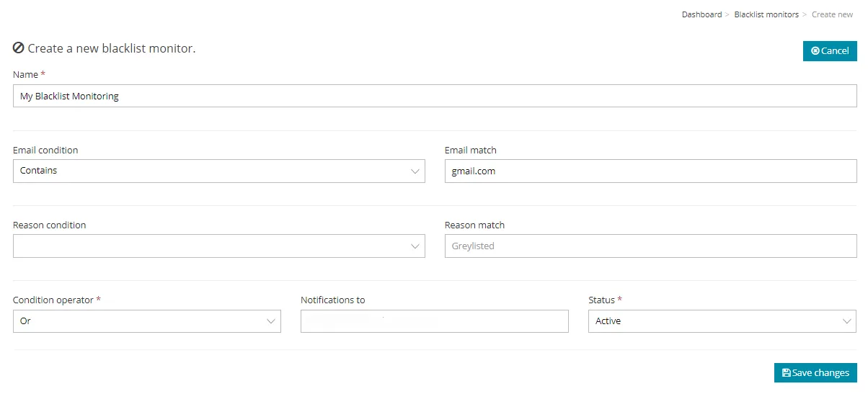868x412 pixels.
Task: Expand the Condition operator dropdown set to Or
Action: point(146,321)
